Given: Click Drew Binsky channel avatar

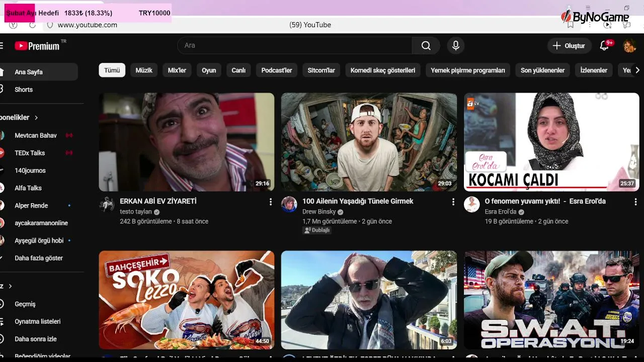Looking at the screenshot, I should (x=289, y=204).
